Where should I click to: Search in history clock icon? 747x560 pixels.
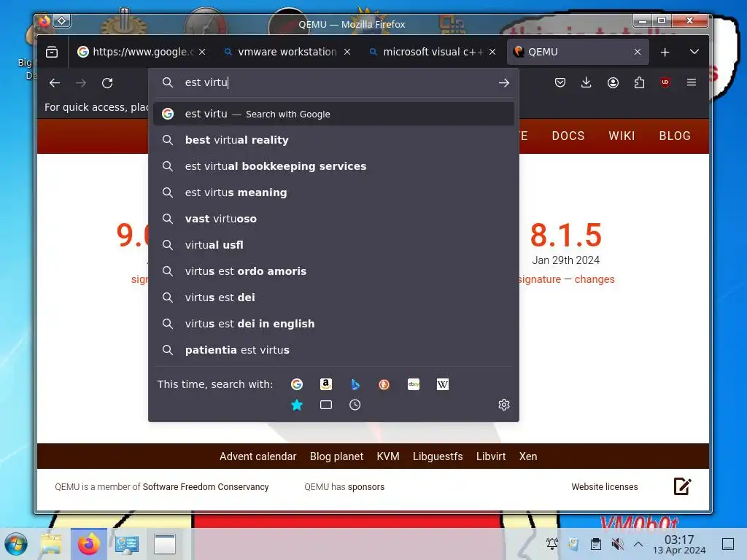(355, 405)
